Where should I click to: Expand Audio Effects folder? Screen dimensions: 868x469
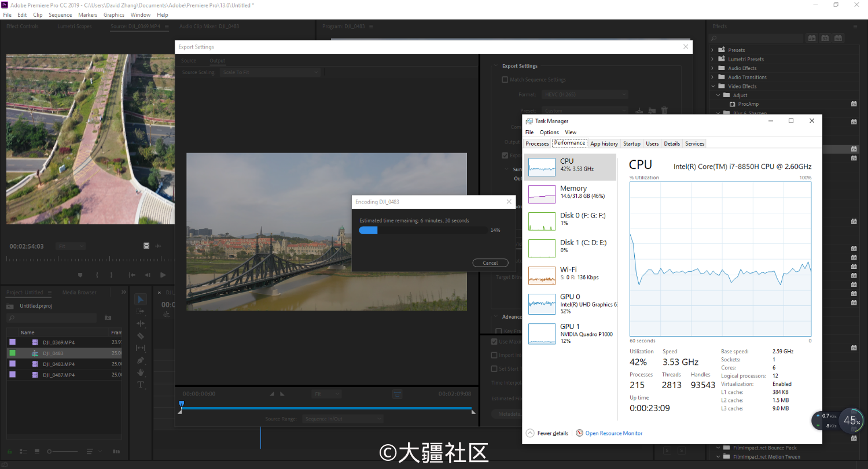point(712,68)
